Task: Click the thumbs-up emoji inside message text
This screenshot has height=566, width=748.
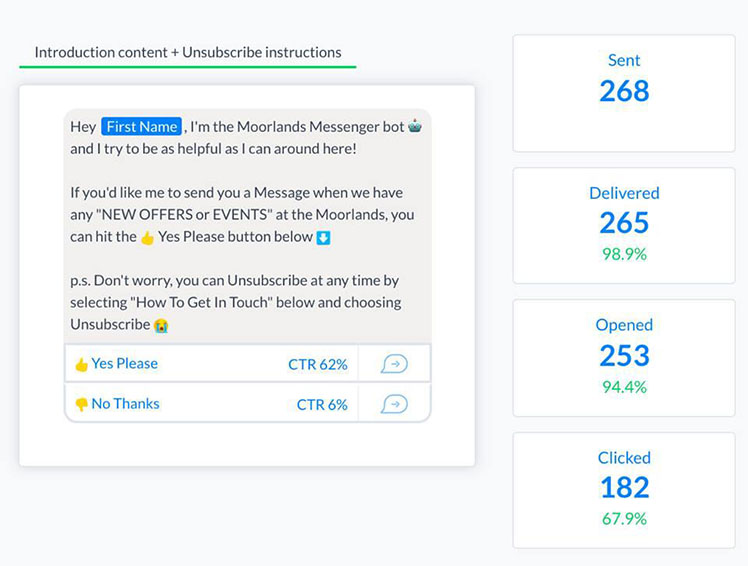Action: click(147, 237)
